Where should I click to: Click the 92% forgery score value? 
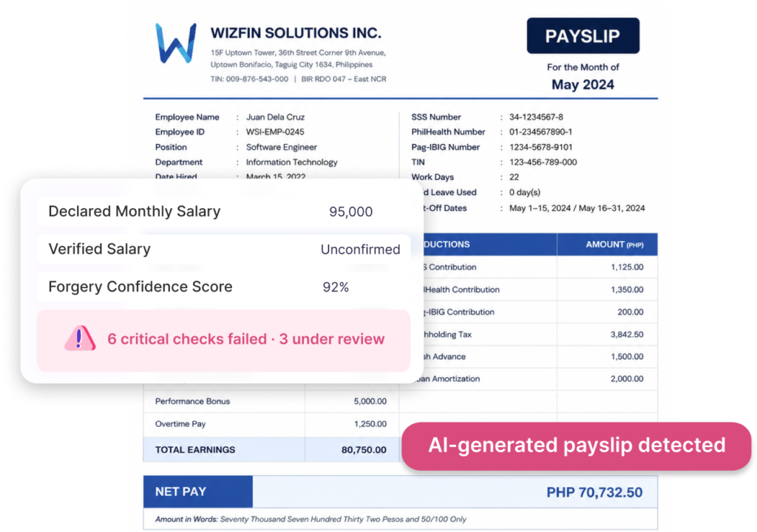click(x=336, y=287)
